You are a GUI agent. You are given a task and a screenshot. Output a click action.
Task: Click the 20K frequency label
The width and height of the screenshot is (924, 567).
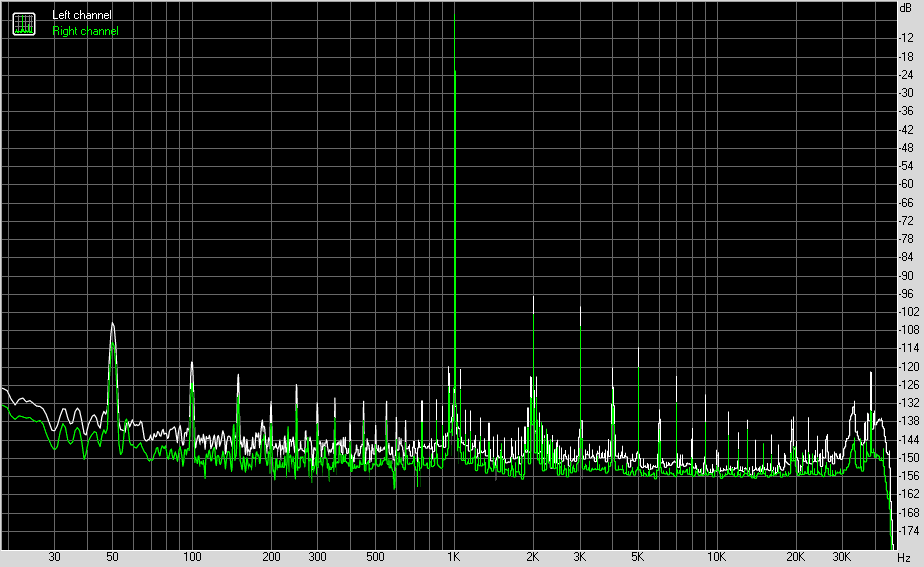795,557
